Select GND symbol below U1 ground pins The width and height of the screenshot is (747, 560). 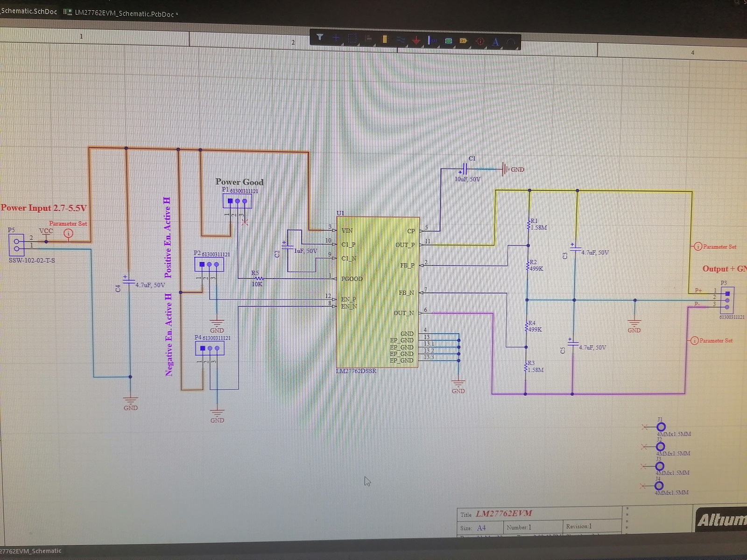[x=458, y=387]
